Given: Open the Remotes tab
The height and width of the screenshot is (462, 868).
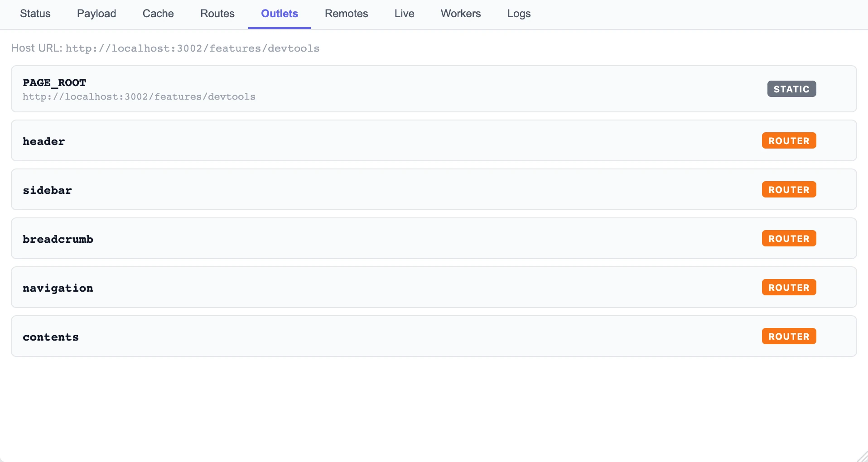Looking at the screenshot, I should (x=346, y=14).
